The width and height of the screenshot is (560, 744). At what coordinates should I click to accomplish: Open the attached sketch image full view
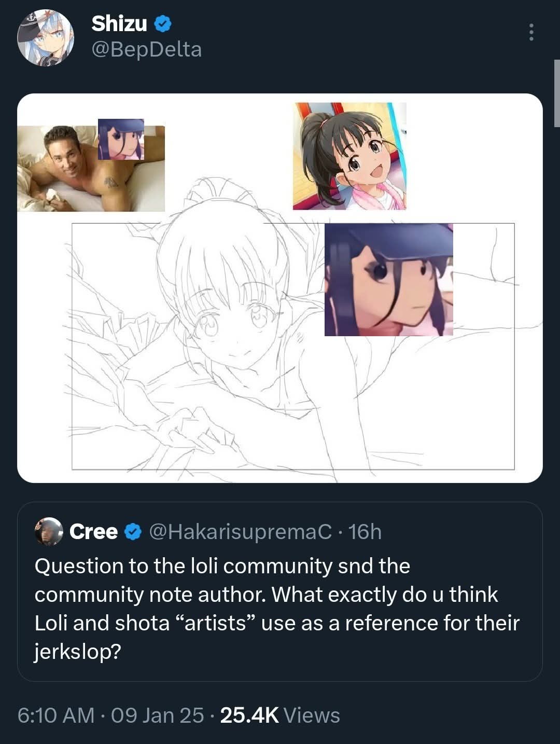tap(280, 288)
